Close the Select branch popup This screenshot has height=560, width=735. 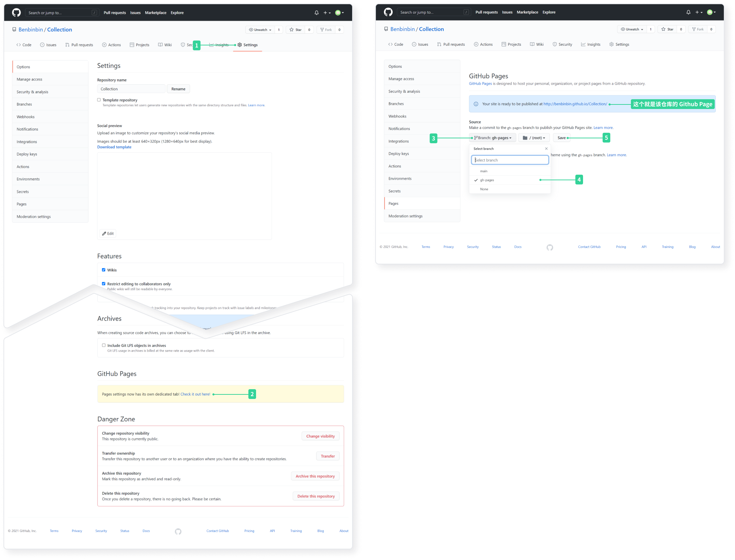(546, 149)
